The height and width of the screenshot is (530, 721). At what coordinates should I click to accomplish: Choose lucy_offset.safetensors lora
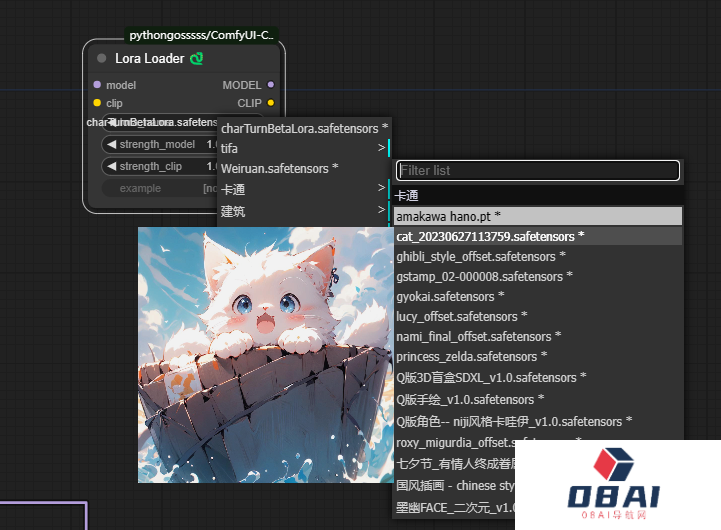tap(538, 316)
